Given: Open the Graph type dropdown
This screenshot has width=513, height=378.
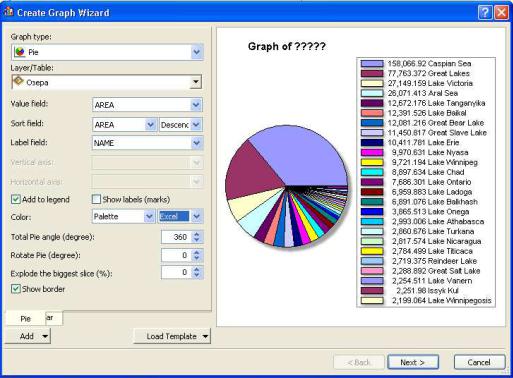Looking at the screenshot, I should pyautogui.click(x=197, y=52).
